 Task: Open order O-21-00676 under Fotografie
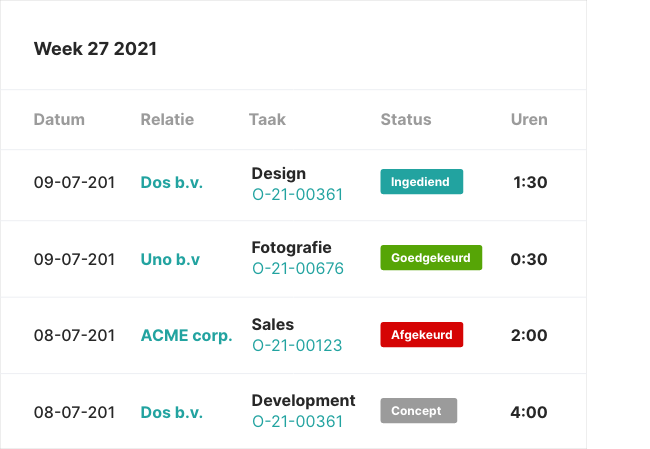click(x=297, y=268)
